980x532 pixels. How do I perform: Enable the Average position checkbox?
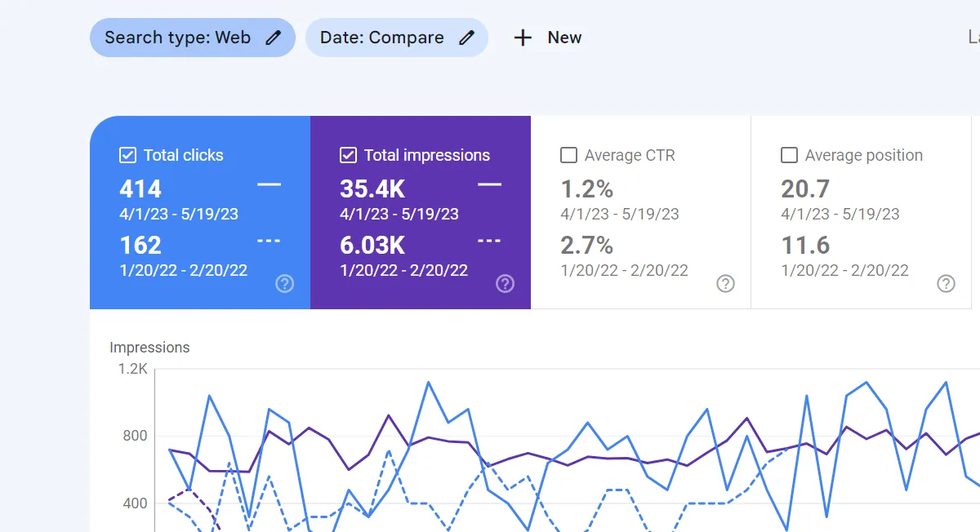pyautogui.click(x=789, y=155)
